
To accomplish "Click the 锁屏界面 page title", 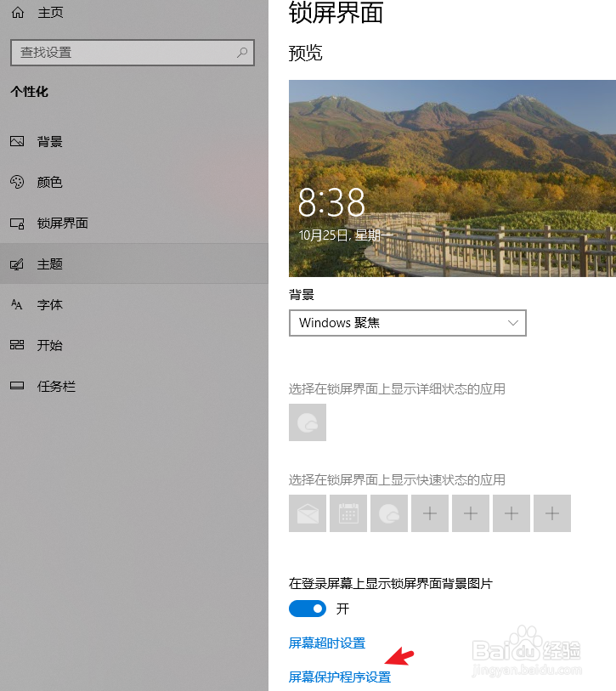I will 336,13.
